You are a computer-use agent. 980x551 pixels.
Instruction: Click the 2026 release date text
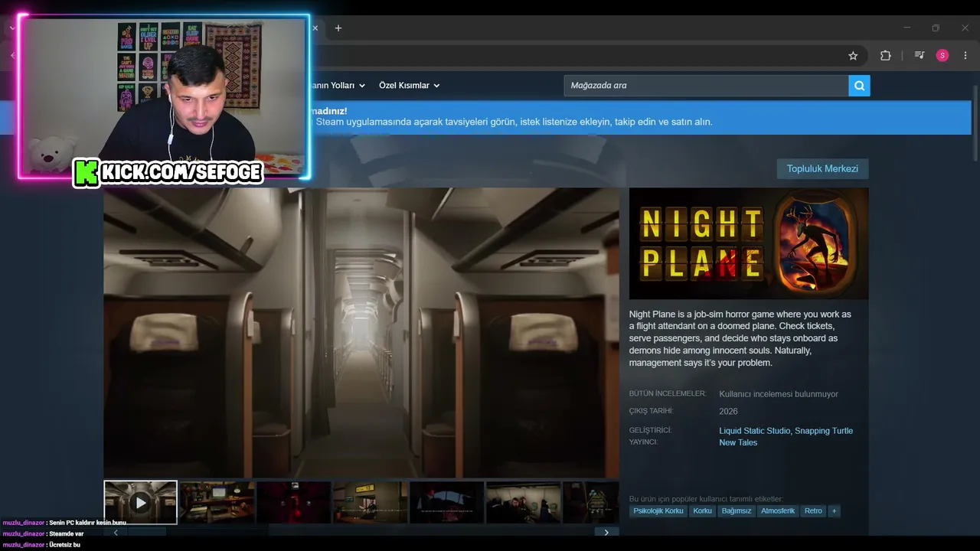(728, 412)
